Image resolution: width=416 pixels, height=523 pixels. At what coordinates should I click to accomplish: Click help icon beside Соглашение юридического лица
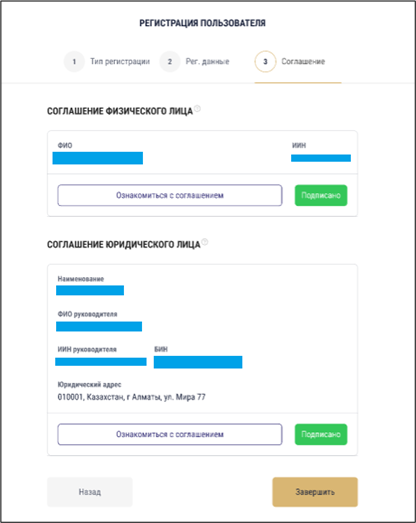tap(205, 241)
